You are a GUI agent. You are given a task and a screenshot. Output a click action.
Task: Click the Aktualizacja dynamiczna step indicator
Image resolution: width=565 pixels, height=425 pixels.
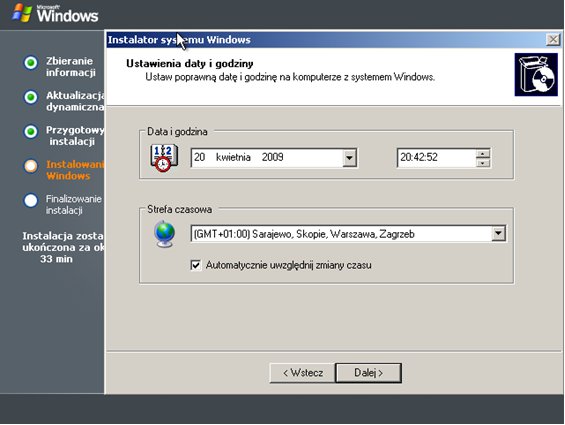click(31, 97)
